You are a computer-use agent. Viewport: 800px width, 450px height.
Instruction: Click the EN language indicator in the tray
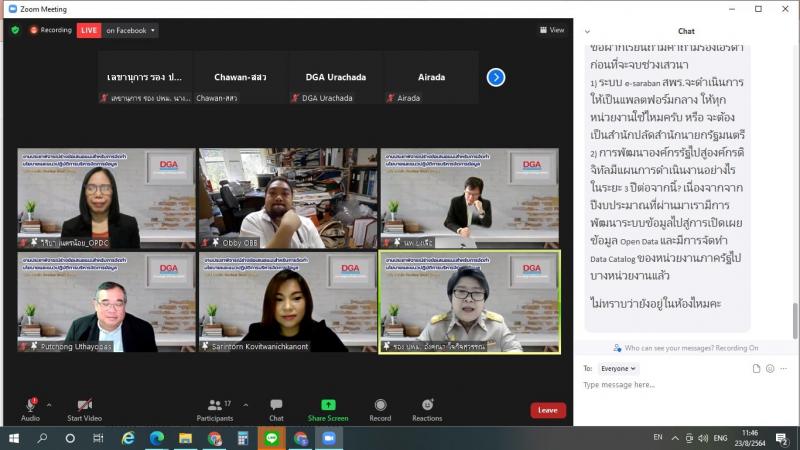pos(658,437)
